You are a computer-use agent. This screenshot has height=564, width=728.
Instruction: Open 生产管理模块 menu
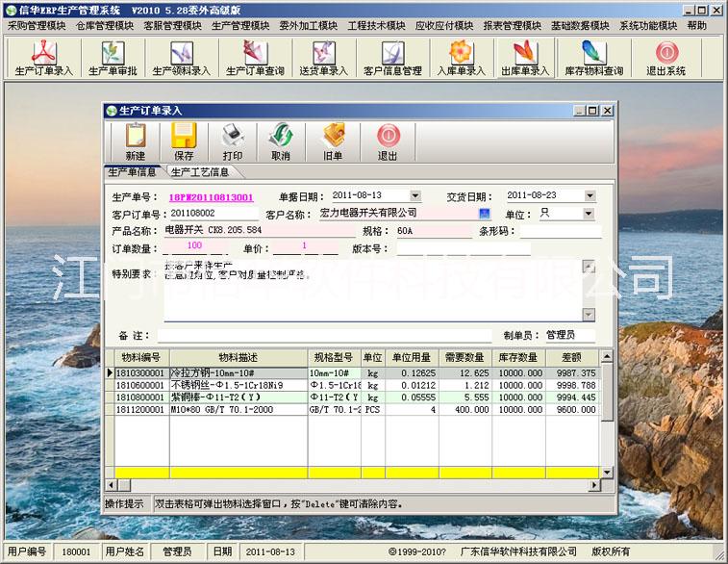[240, 26]
